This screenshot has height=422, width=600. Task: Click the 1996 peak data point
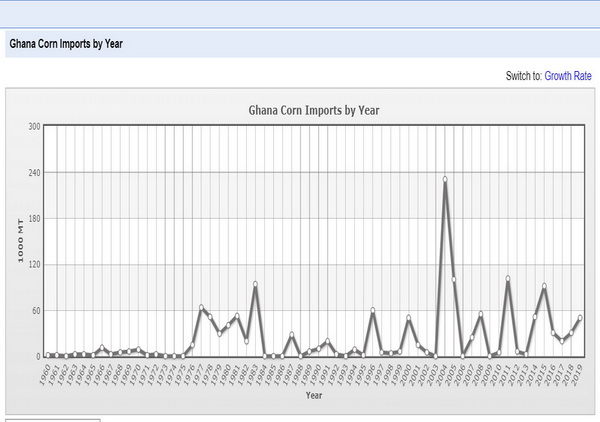pos(372,311)
